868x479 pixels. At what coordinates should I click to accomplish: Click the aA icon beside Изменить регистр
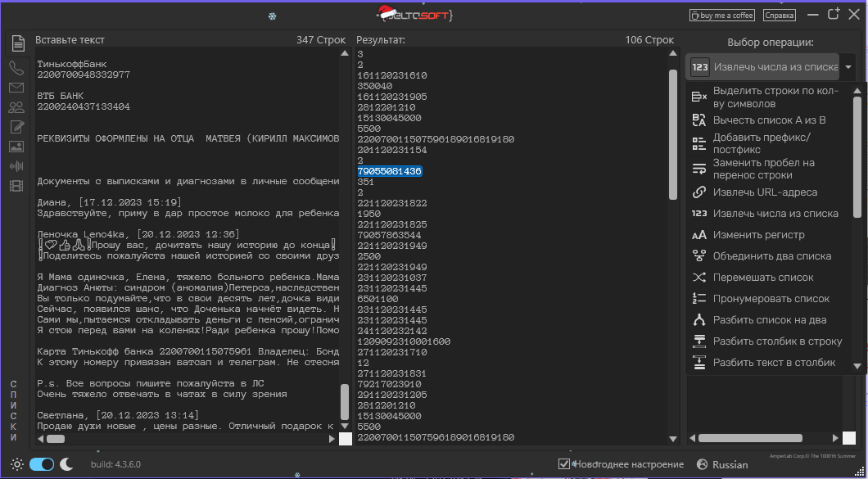(x=699, y=235)
